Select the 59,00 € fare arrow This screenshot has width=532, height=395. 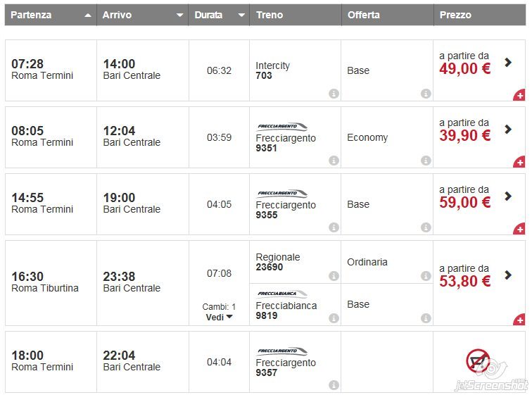coord(508,196)
